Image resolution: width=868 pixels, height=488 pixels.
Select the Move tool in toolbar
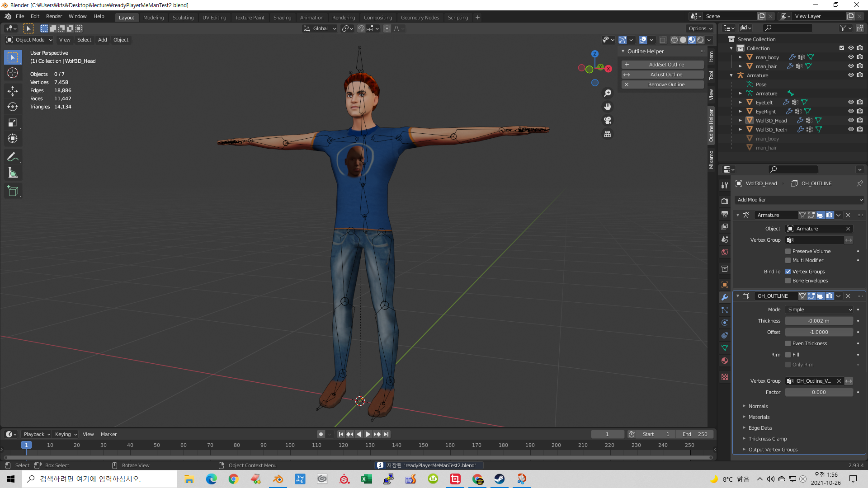(x=13, y=91)
